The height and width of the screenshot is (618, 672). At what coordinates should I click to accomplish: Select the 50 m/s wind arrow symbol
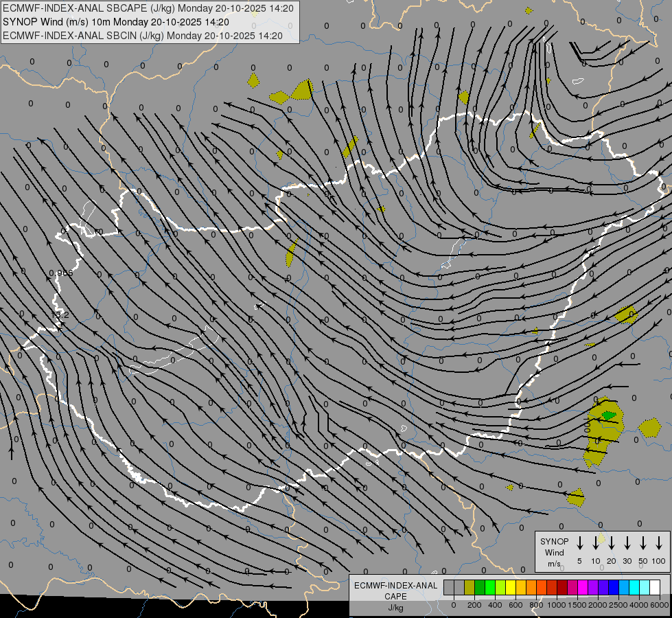643,543
